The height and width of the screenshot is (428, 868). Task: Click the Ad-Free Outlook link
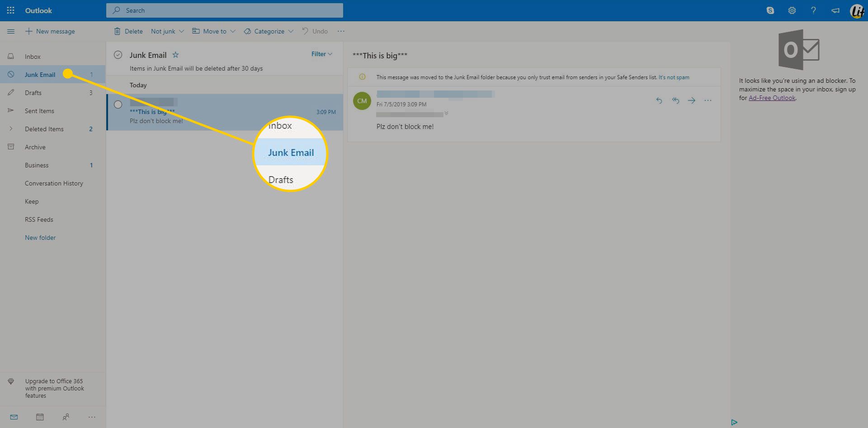pyautogui.click(x=772, y=98)
